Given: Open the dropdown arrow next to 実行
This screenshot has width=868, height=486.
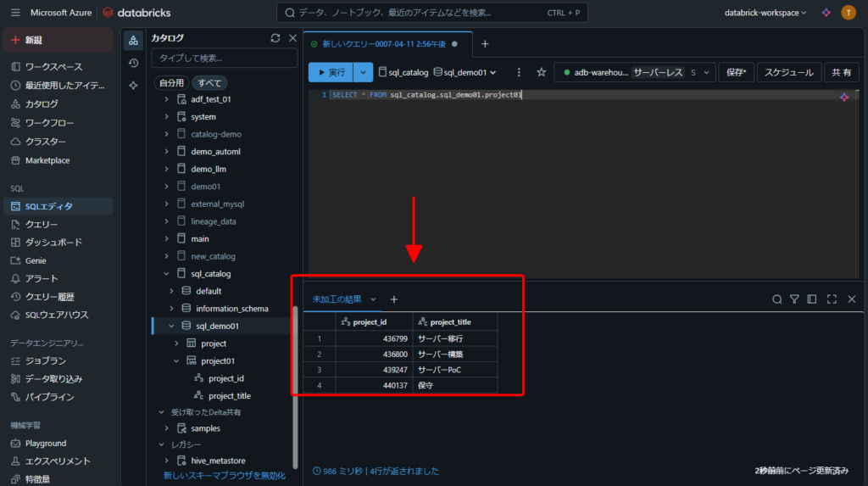Looking at the screenshot, I should 364,73.
